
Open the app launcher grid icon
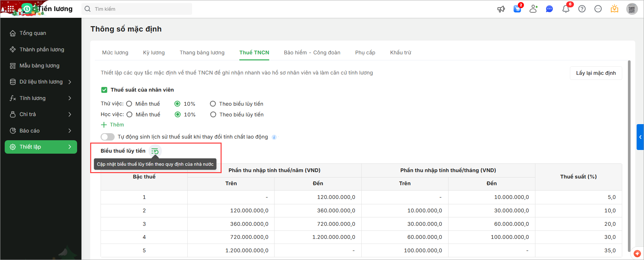(x=11, y=9)
